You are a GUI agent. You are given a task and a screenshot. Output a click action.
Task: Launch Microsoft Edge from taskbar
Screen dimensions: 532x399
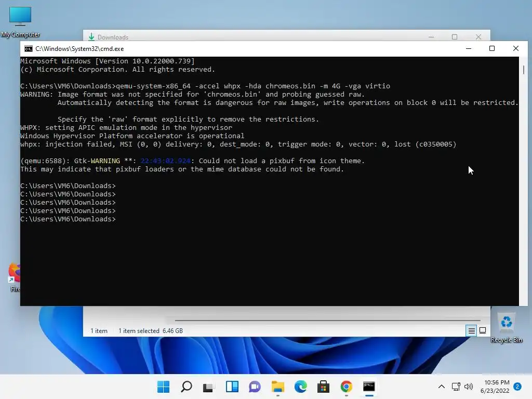[301, 387]
